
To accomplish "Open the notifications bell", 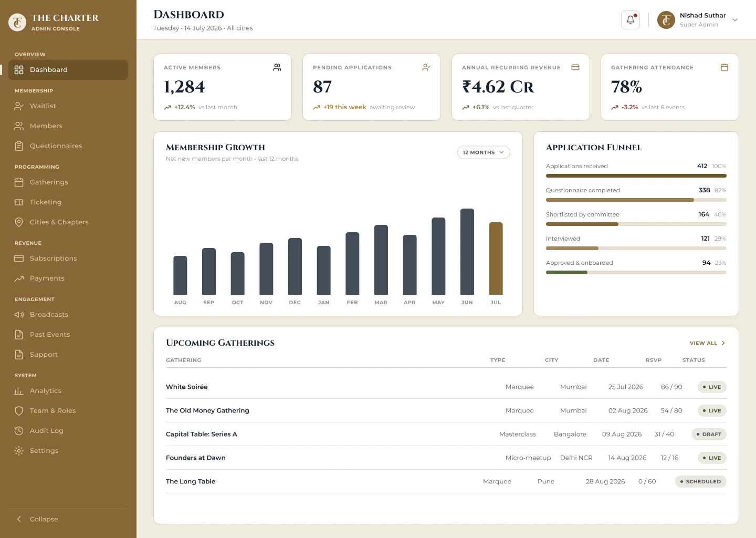I will point(630,20).
